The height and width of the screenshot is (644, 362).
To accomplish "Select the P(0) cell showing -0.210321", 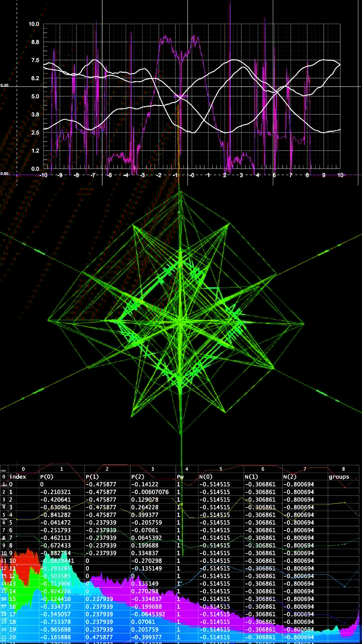I will (55, 492).
